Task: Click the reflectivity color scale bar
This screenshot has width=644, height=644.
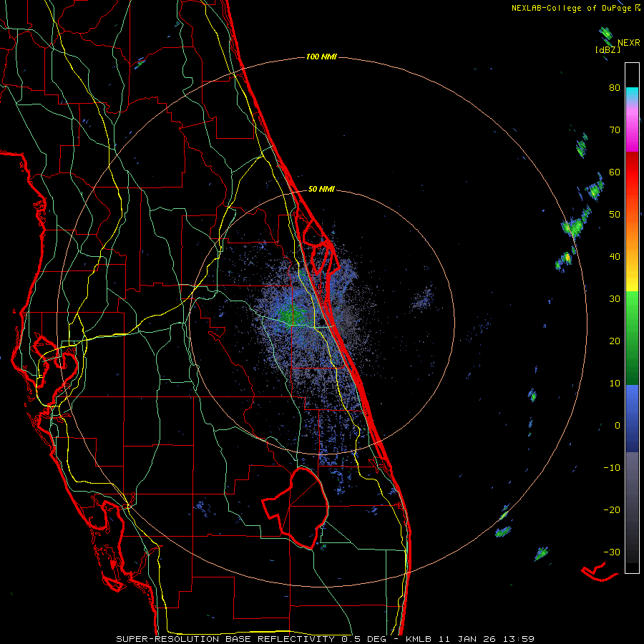Action: (632, 318)
